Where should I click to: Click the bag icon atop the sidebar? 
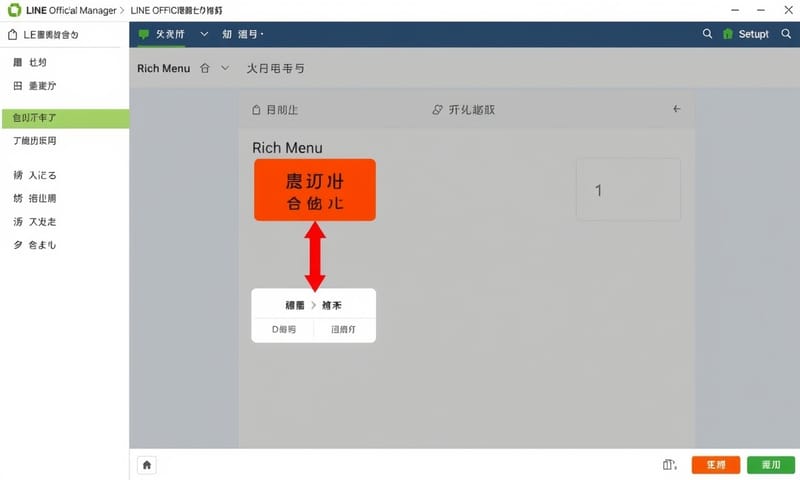[x=13, y=35]
